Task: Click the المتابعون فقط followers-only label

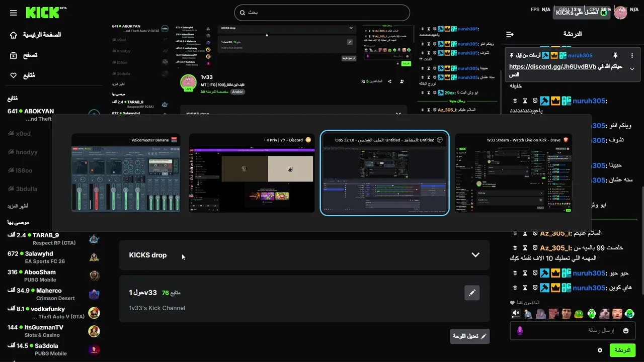Action: [x=525, y=303]
